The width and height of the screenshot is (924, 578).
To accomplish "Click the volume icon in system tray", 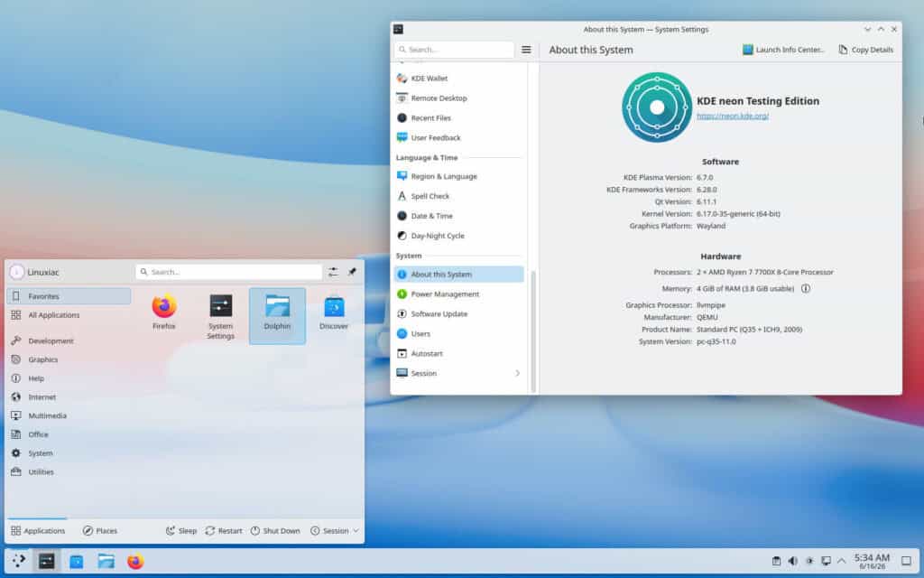I will pos(793,561).
